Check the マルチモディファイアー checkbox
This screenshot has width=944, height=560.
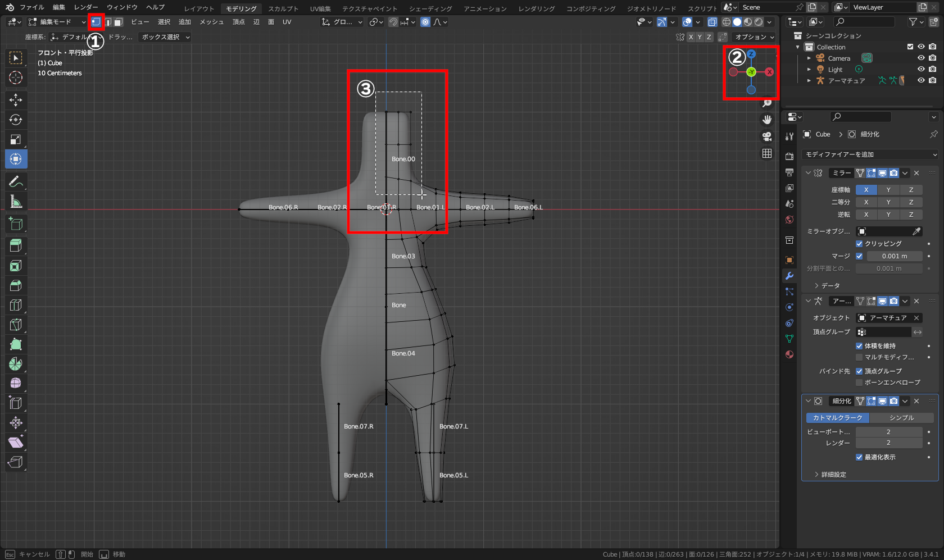coord(859,357)
